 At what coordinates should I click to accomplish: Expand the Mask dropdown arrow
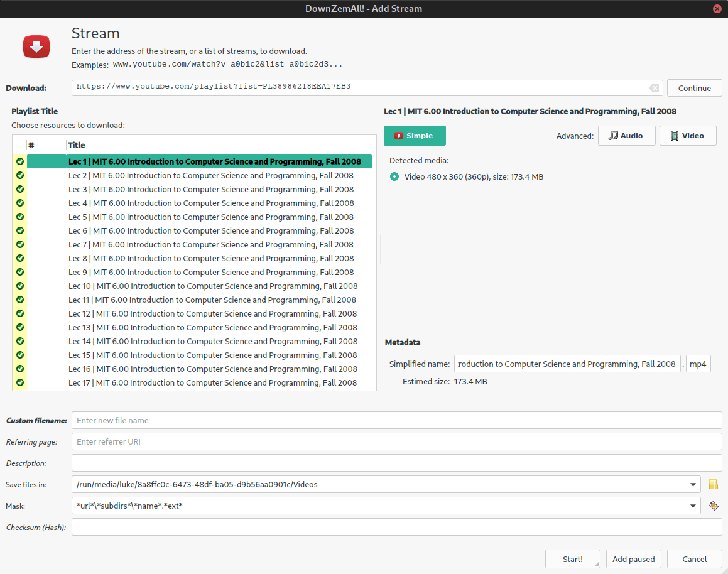point(693,506)
